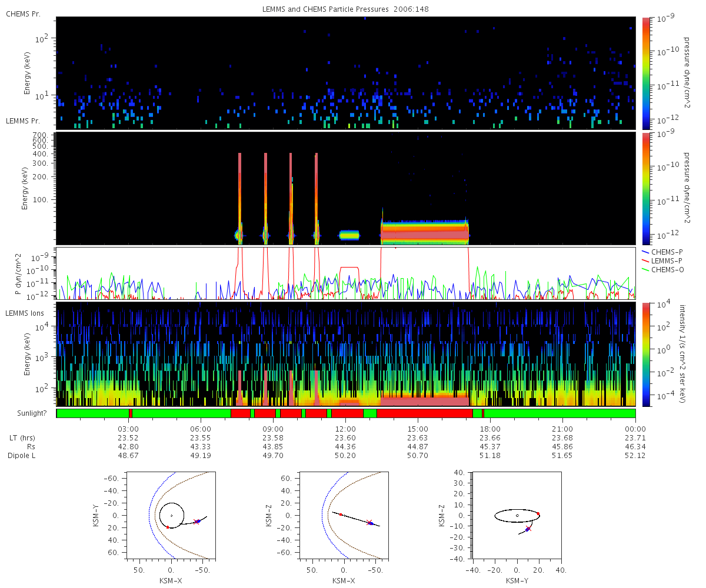706x588 pixels.
Task: Open the KSM-Y versus KSM-Z orbit plot
Action: click(x=517, y=514)
